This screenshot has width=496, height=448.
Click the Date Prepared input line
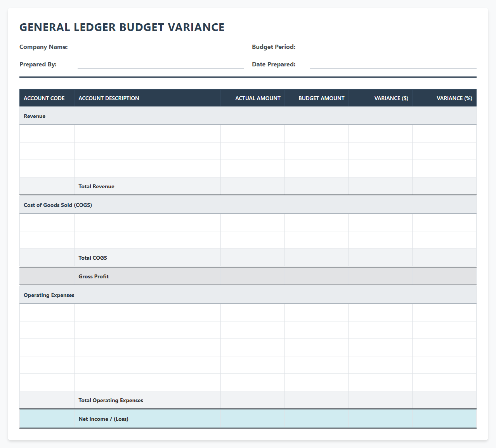(x=393, y=64)
